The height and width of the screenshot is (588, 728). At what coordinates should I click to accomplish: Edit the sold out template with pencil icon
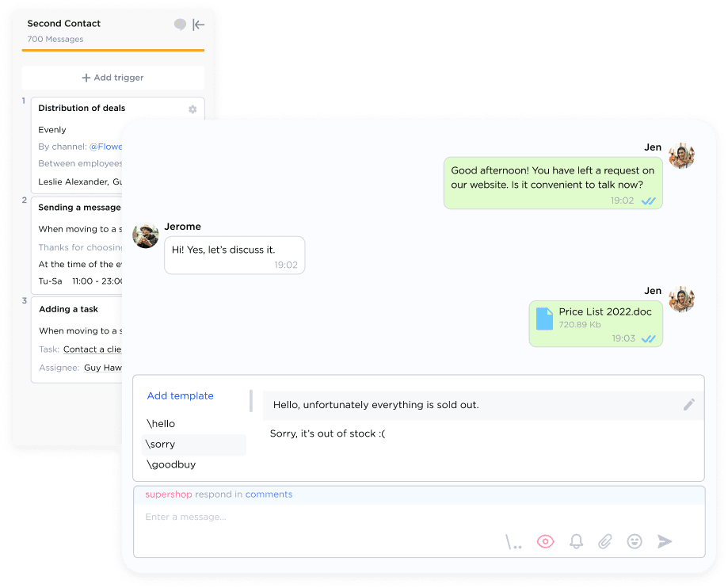pyautogui.click(x=689, y=404)
